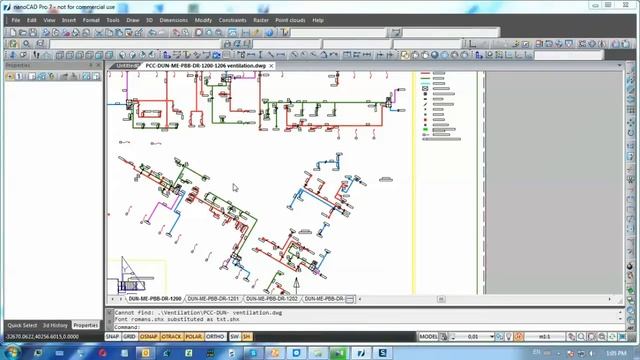Open the scale 0.01 dropdown in status bar
The image size is (640, 360).
(x=491, y=337)
